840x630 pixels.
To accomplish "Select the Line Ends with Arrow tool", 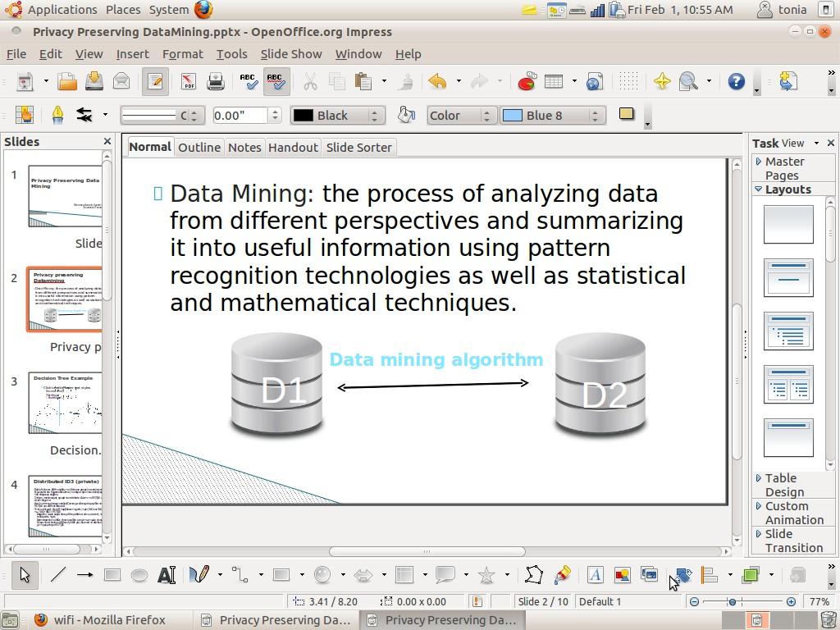I will [84, 575].
